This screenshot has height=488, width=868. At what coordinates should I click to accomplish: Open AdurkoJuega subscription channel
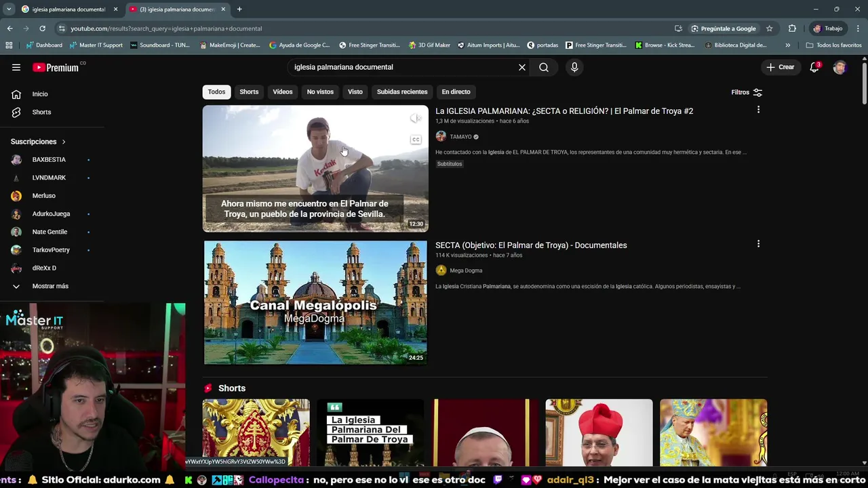52,213
